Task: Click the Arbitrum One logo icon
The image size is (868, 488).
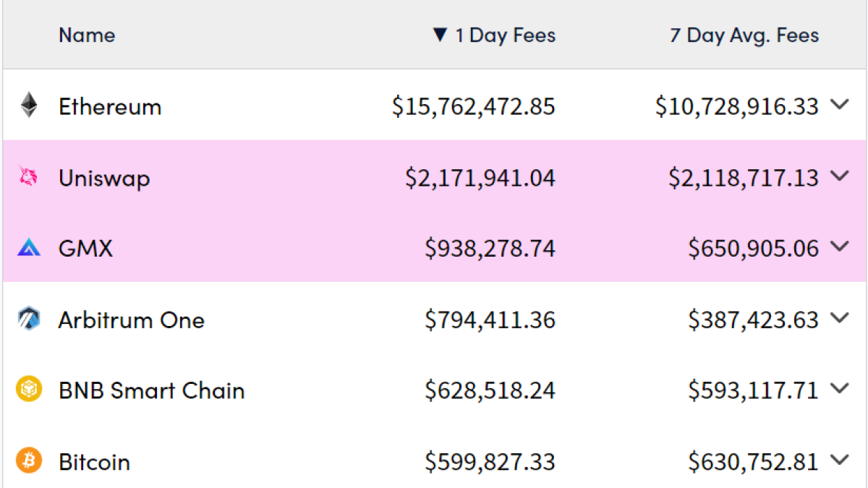Action: (28, 319)
